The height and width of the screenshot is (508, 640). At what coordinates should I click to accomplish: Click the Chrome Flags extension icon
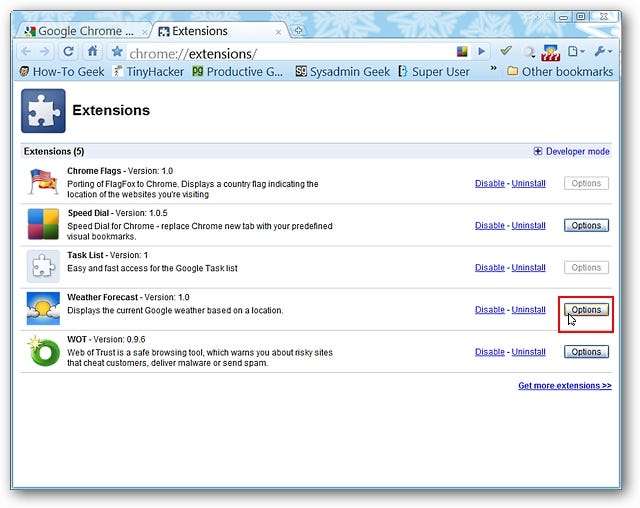coord(43,182)
